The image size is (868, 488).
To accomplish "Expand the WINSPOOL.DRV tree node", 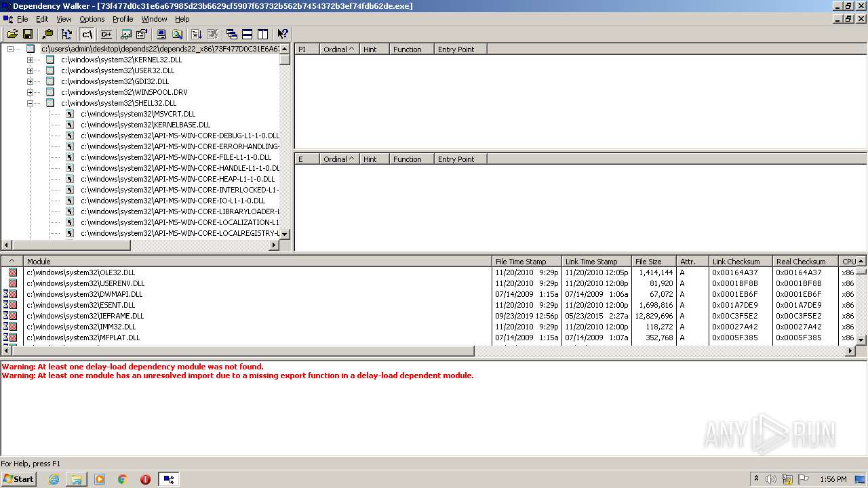I will coord(30,92).
